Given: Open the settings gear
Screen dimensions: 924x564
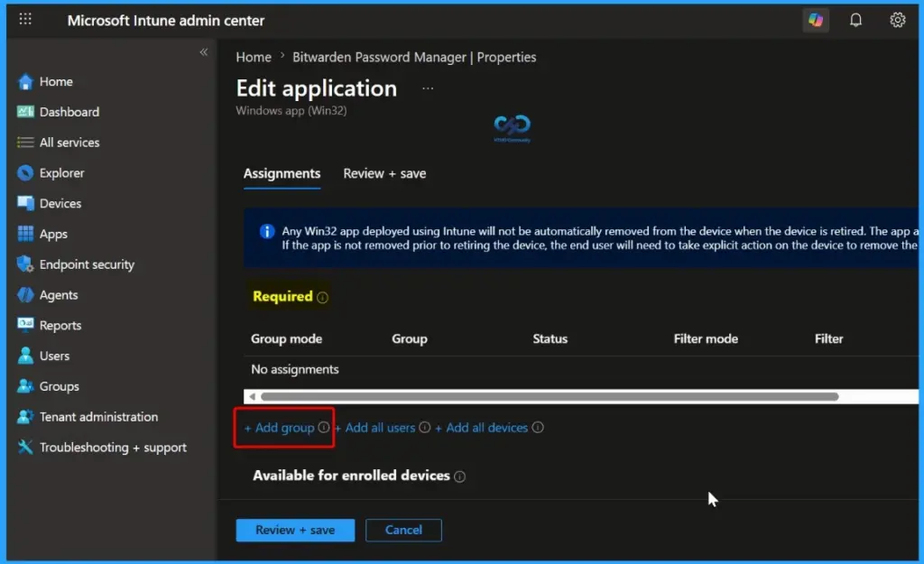Looking at the screenshot, I should [897, 20].
